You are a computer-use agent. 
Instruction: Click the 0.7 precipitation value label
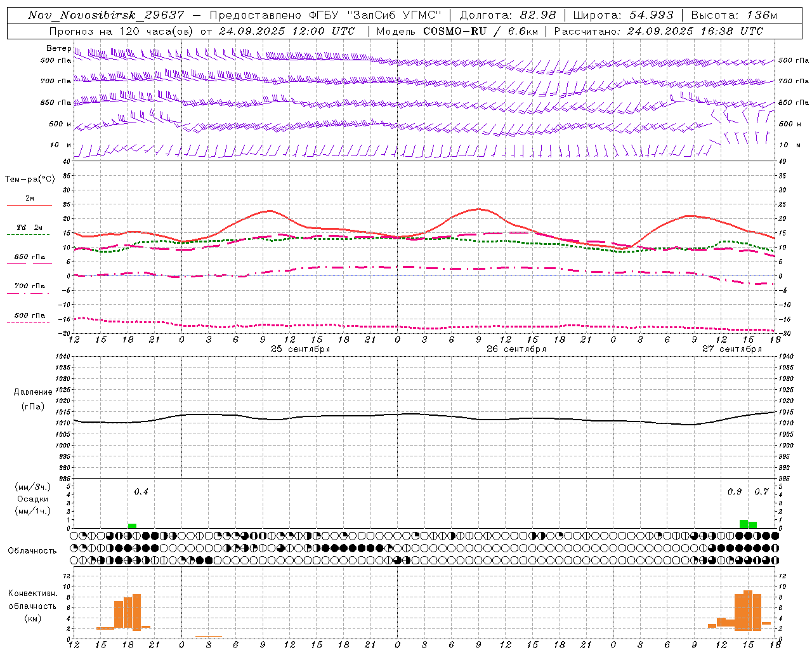(x=761, y=491)
